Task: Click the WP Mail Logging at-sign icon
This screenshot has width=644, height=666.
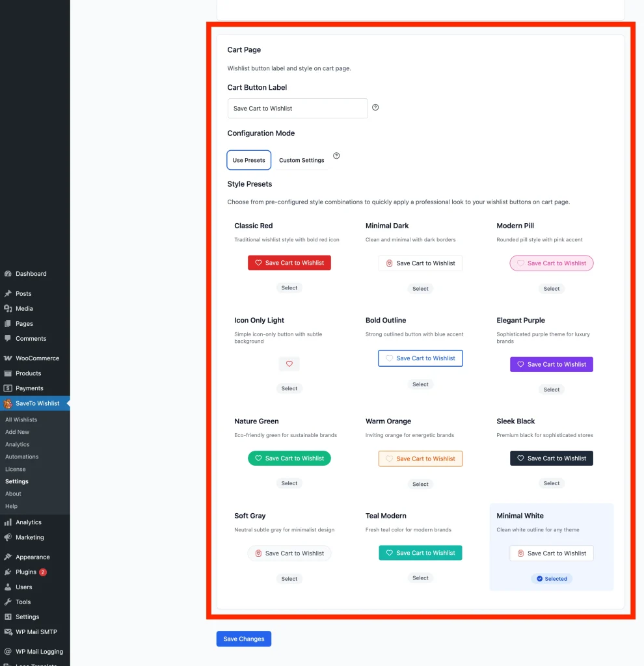Action: coord(8,652)
